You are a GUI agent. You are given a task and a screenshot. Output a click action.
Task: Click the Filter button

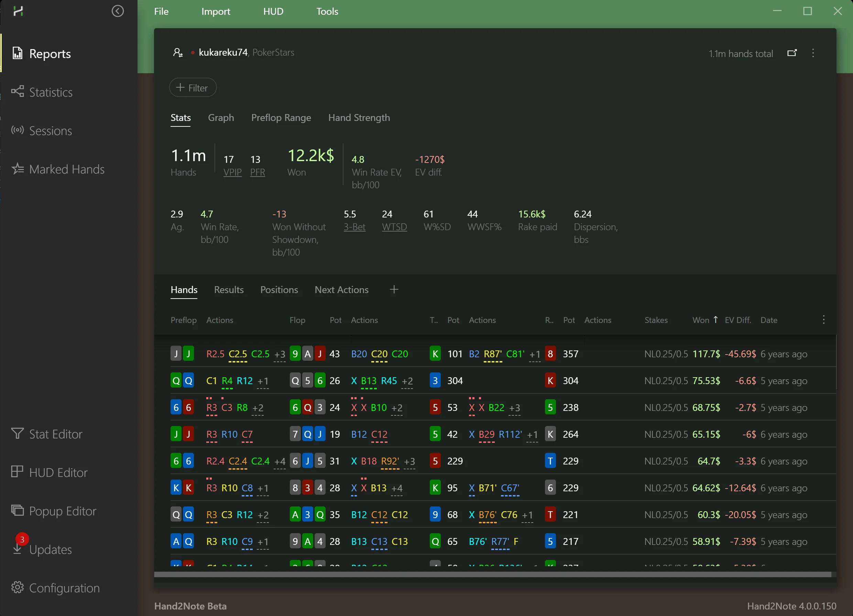[x=193, y=88]
